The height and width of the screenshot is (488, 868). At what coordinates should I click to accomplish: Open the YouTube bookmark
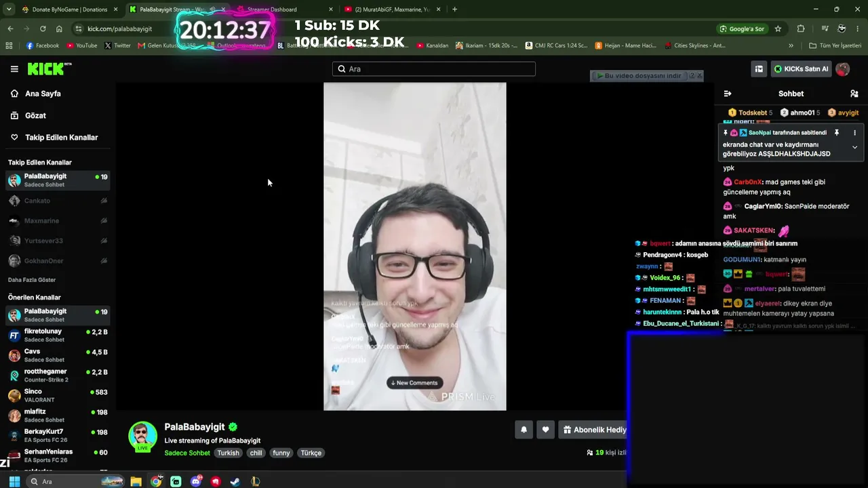point(82,45)
